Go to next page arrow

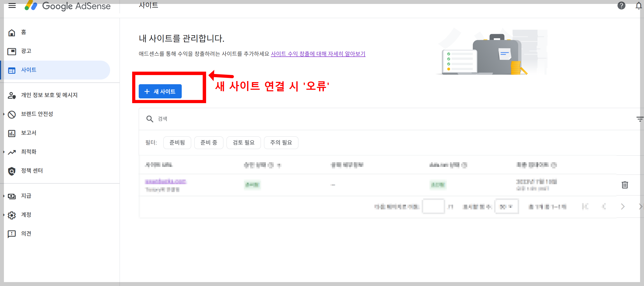[623, 206]
